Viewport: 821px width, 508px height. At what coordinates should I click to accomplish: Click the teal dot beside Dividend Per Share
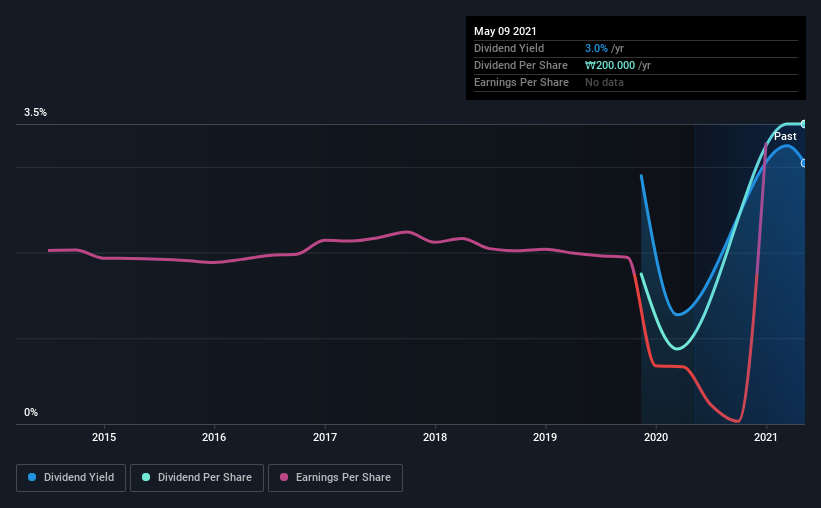point(146,478)
